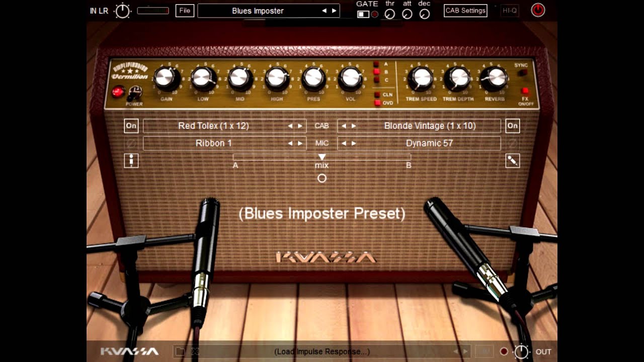Click the impulse response folder icon

(180, 351)
